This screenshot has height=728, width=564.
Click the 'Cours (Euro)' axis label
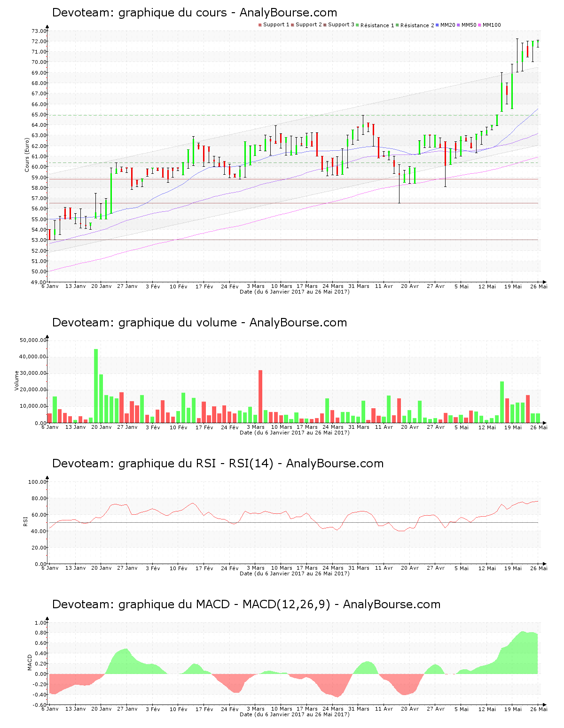[x=27, y=155]
